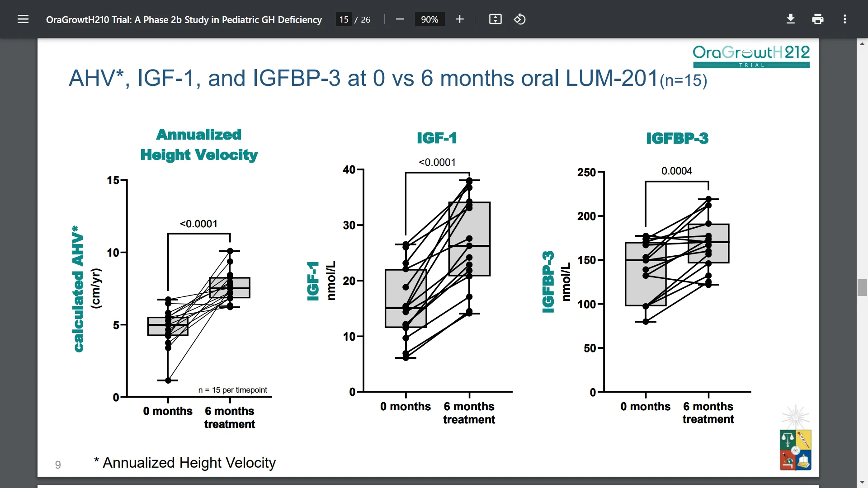Download the PDF file

point(791,19)
